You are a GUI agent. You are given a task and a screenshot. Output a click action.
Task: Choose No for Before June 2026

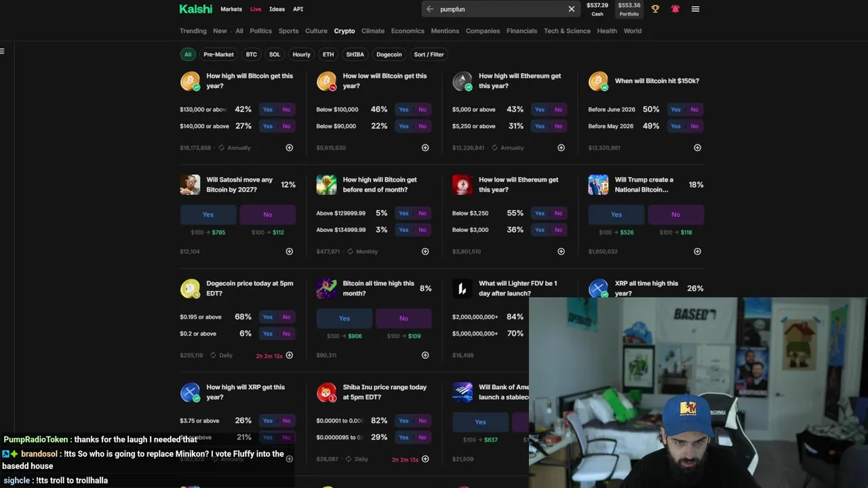(694, 109)
